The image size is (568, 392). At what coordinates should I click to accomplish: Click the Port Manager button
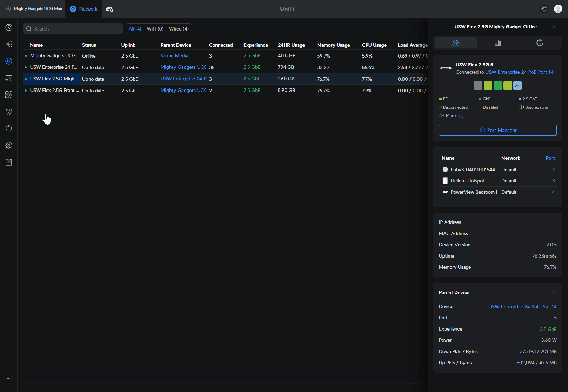(x=497, y=130)
